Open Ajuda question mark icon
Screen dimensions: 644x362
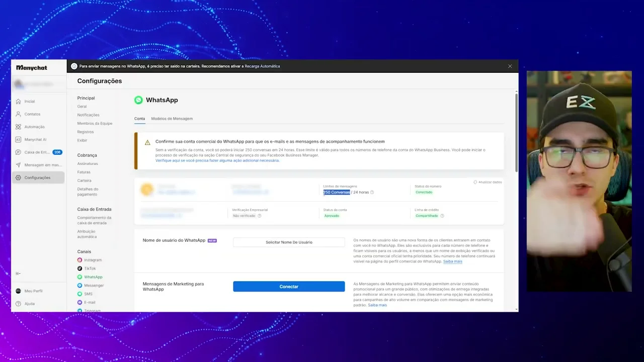(19, 304)
